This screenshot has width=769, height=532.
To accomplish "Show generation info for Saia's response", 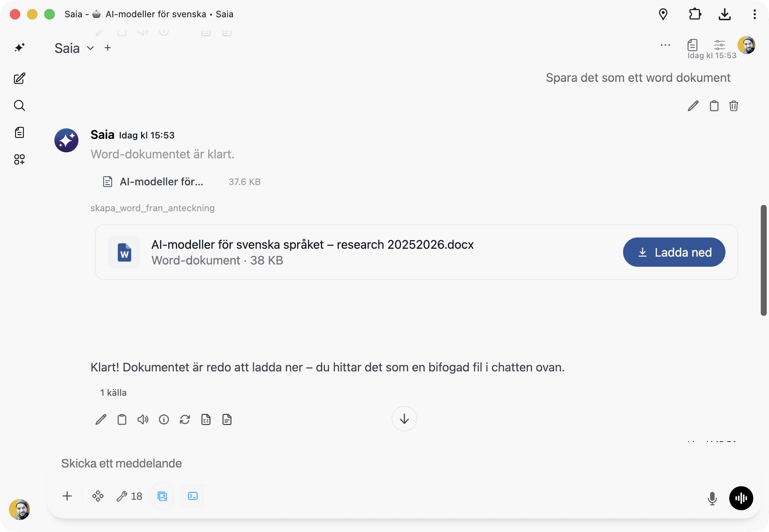I will [164, 419].
